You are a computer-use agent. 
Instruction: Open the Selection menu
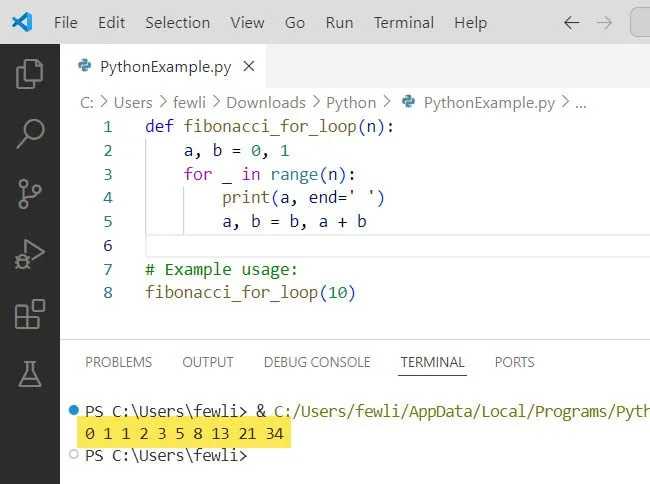click(x=177, y=22)
